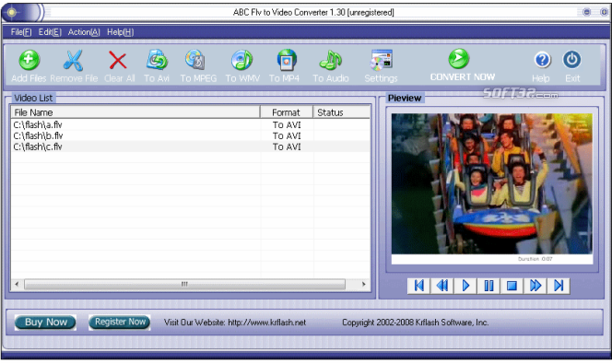
Task: Select the C:\flash\a.flv row
Action: 191,124
